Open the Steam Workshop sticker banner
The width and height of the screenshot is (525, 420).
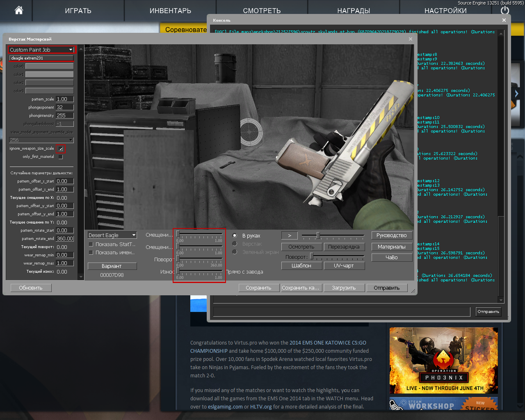coord(444,404)
